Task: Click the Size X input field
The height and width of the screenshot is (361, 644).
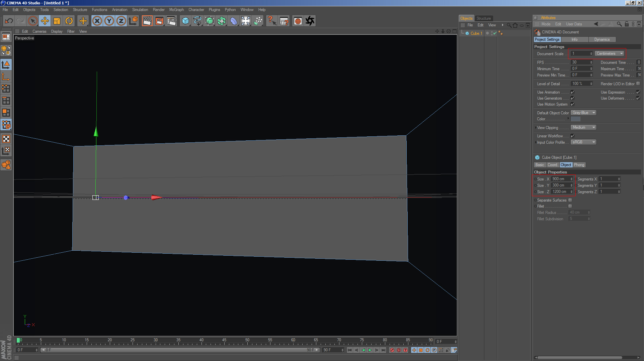Action: [x=560, y=179]
